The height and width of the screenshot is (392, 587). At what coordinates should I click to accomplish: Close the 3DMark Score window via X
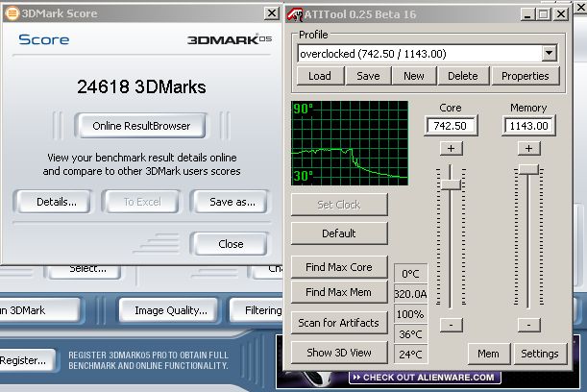click(x=272, y=13)
